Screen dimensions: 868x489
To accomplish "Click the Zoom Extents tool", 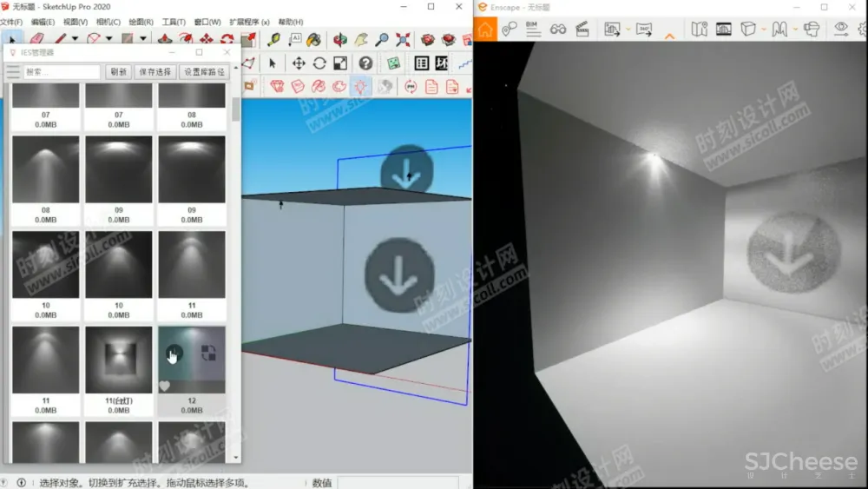I will pyautogui.click(x=403, y=39).
